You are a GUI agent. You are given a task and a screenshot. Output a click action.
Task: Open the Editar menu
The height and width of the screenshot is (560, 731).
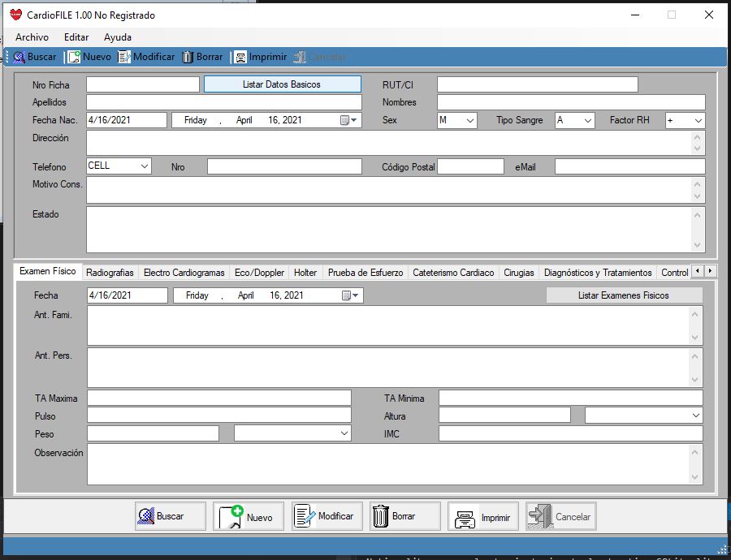click(76, 37)
